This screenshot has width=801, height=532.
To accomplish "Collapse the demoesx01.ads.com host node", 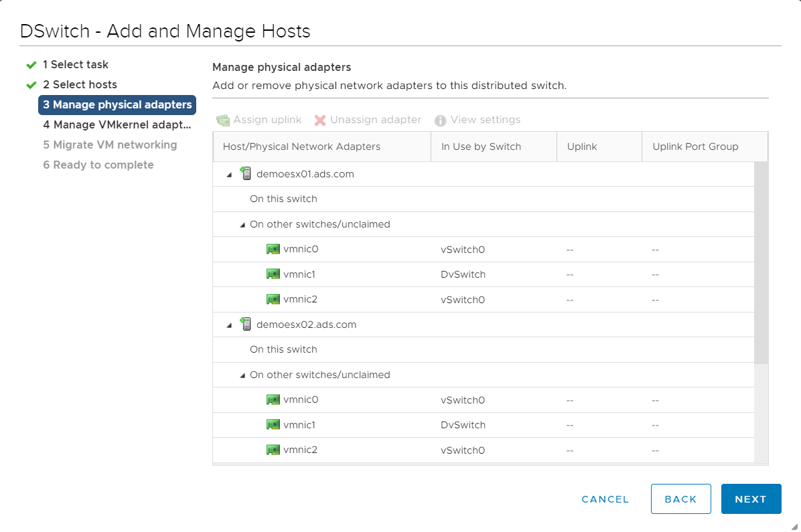I will tap(229, 175).
